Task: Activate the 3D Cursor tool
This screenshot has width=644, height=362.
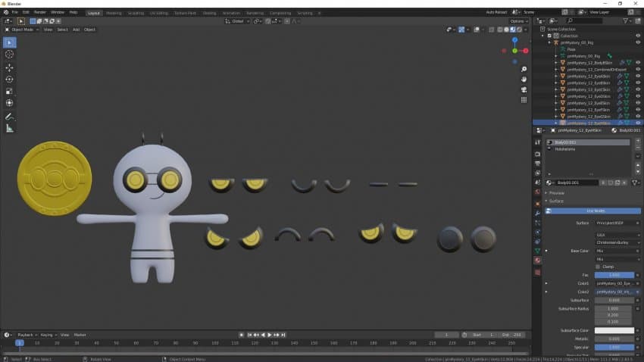Action: (10, 55)
